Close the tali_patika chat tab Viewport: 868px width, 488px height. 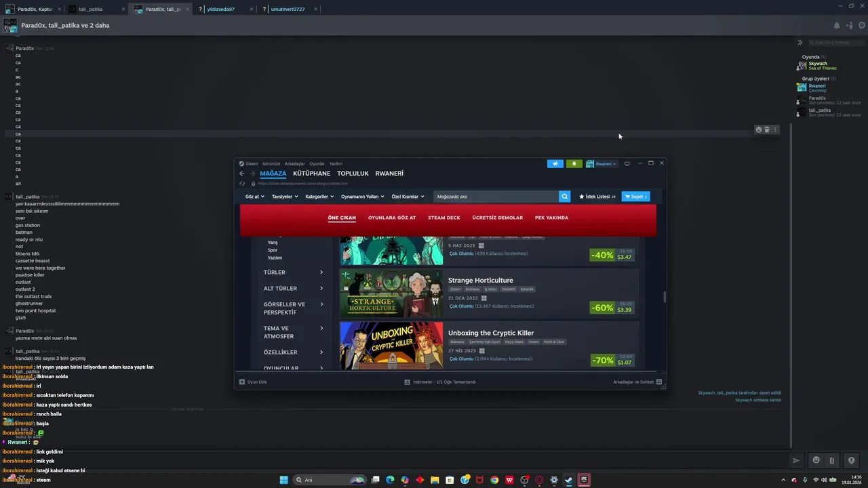[123, 9]
